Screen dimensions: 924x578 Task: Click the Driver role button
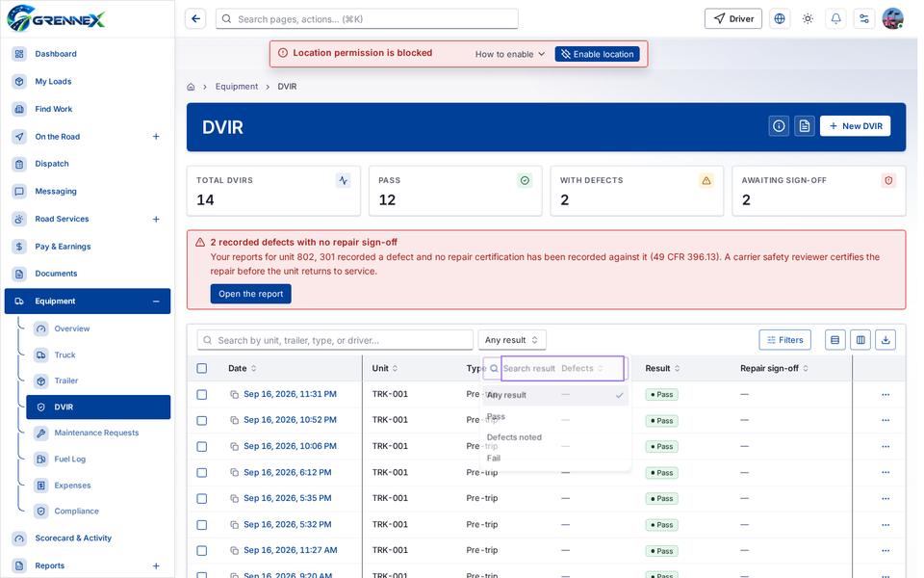point(733,19)
